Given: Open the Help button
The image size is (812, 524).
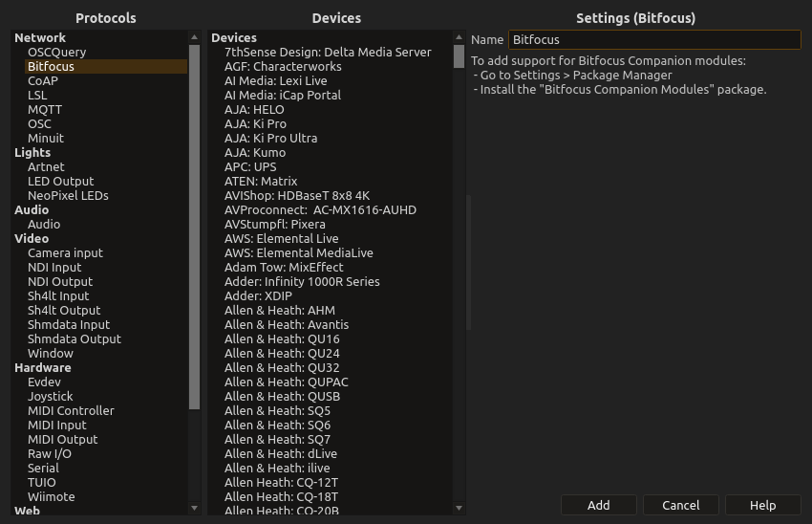Looking at the screenshot, I should pos(762,505).
